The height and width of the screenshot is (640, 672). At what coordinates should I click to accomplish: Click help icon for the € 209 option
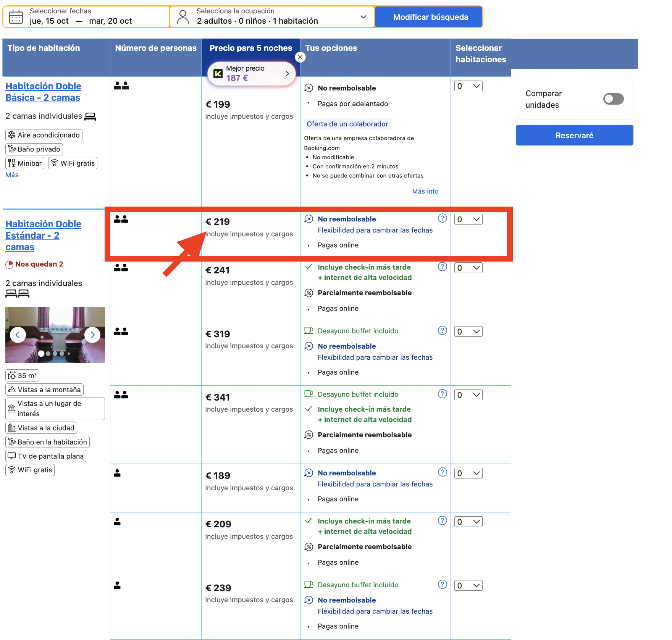pos(442,520)
